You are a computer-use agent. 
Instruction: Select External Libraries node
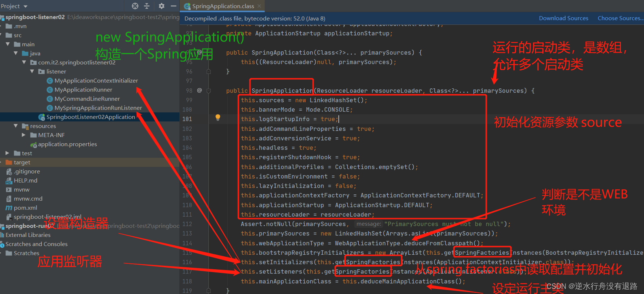click(28, 235)
